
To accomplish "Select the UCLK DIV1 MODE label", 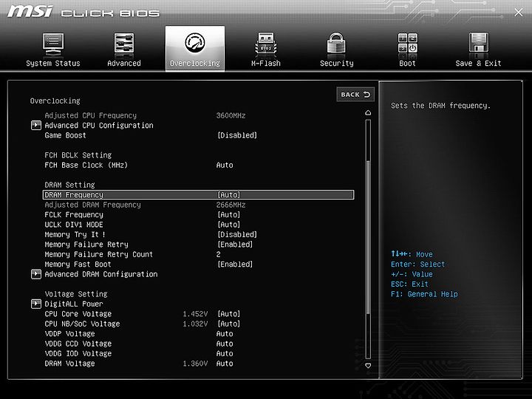I will [x=74, y=225].
